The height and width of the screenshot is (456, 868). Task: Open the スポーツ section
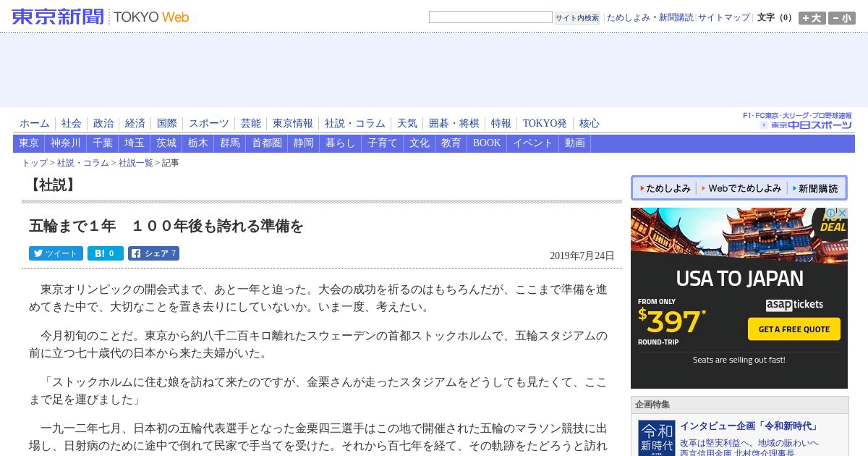point(209,124)
